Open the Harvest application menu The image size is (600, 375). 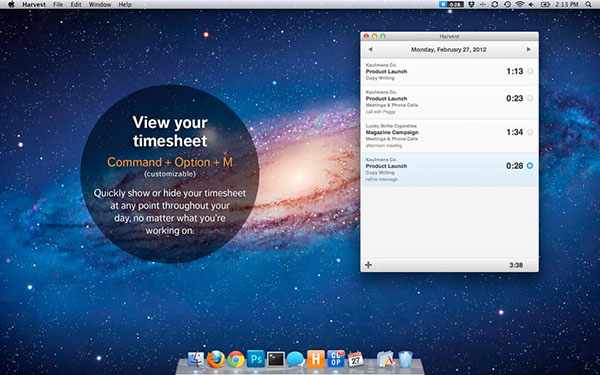tap(34, 5)
